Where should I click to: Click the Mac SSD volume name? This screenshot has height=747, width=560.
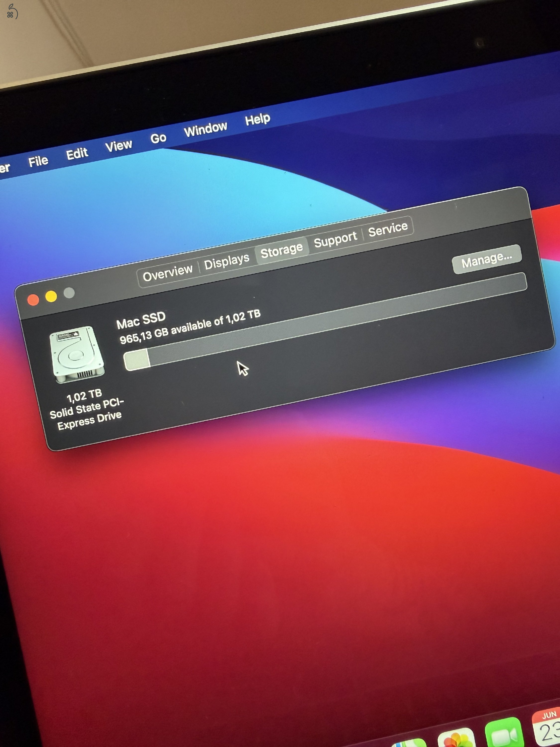(x=141, y=320)
